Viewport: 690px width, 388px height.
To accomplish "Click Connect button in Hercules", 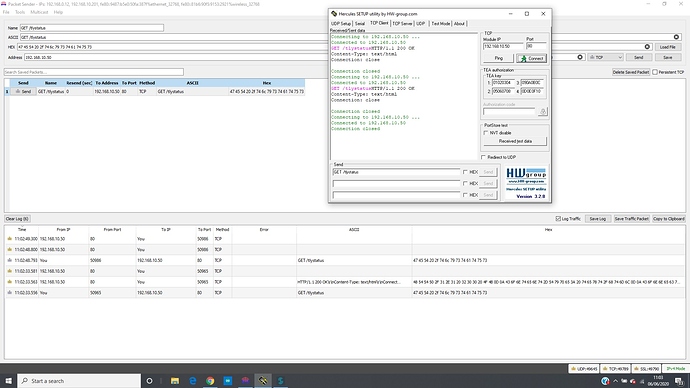I will 532,58.
